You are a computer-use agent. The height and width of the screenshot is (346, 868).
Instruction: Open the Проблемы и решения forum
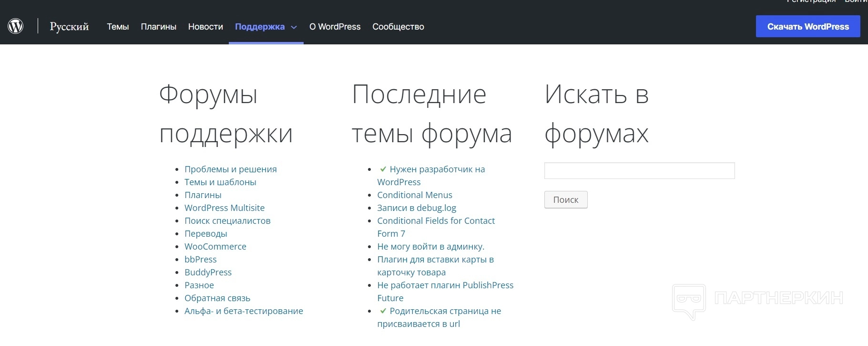point(231,169)
